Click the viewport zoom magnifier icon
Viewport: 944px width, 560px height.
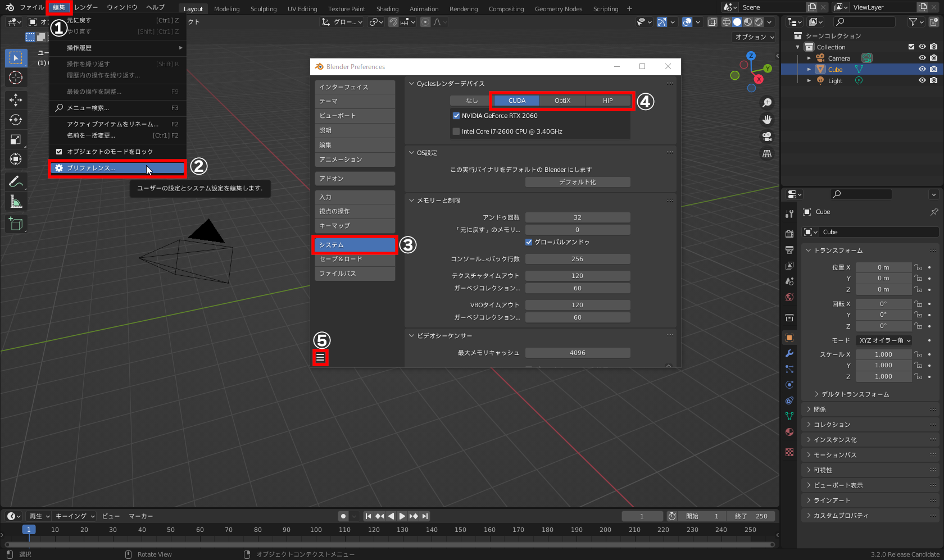pyautogui.click(x=767, y=103)
